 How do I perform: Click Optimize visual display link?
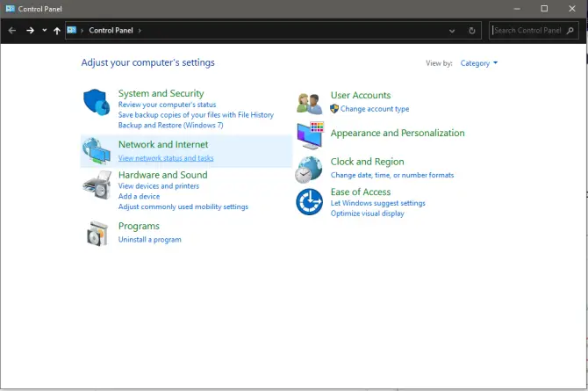click(x=367, y=214)
